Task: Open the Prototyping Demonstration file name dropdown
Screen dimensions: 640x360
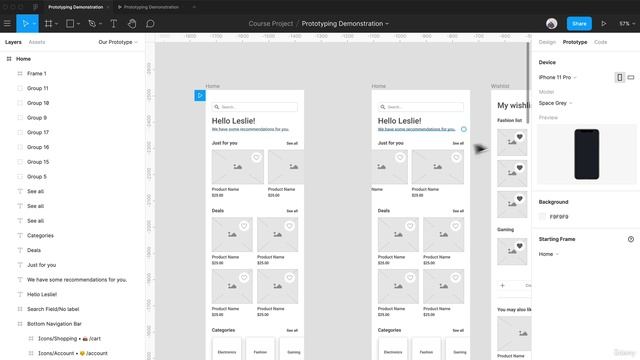Action: (345, 24)
